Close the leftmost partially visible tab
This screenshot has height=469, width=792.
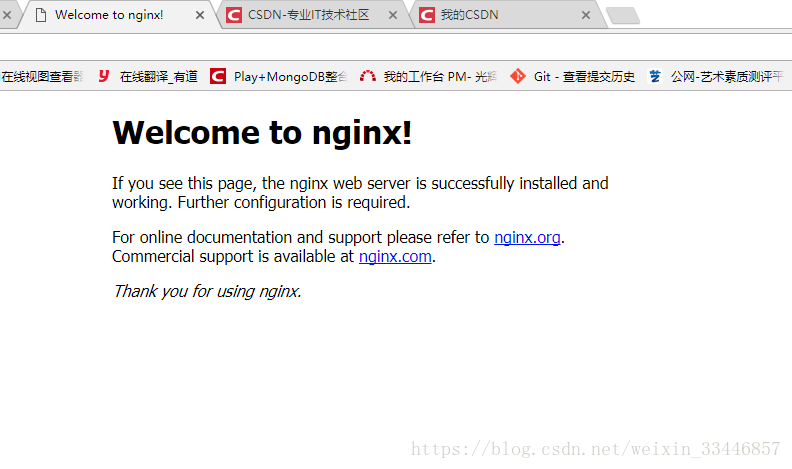tap(6, 15)
